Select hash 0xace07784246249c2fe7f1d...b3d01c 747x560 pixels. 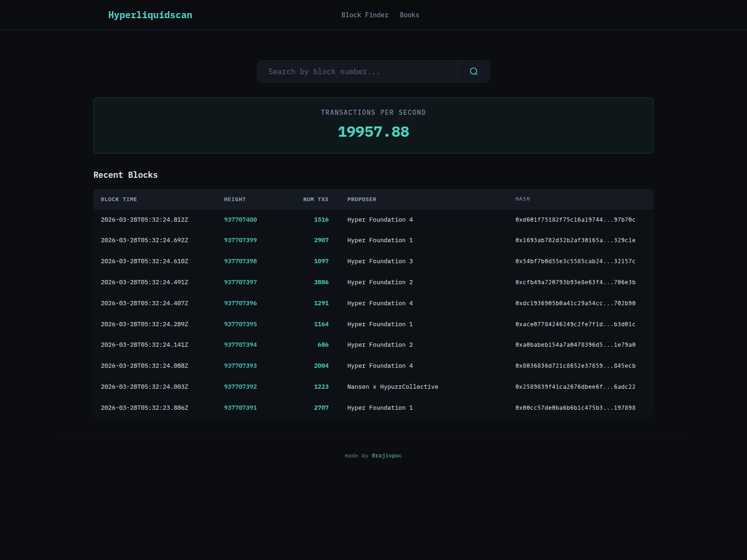(575, 324)
